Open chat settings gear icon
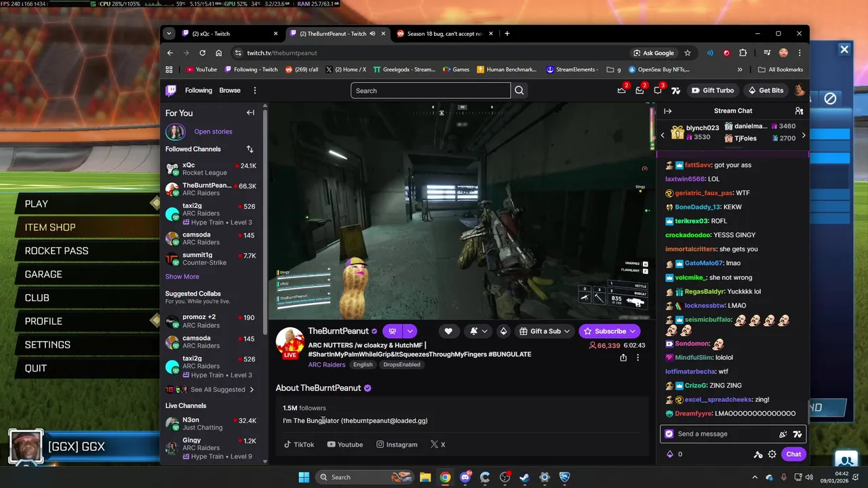Viewport: 868px width, 488px height. click(x=772, y=454)
